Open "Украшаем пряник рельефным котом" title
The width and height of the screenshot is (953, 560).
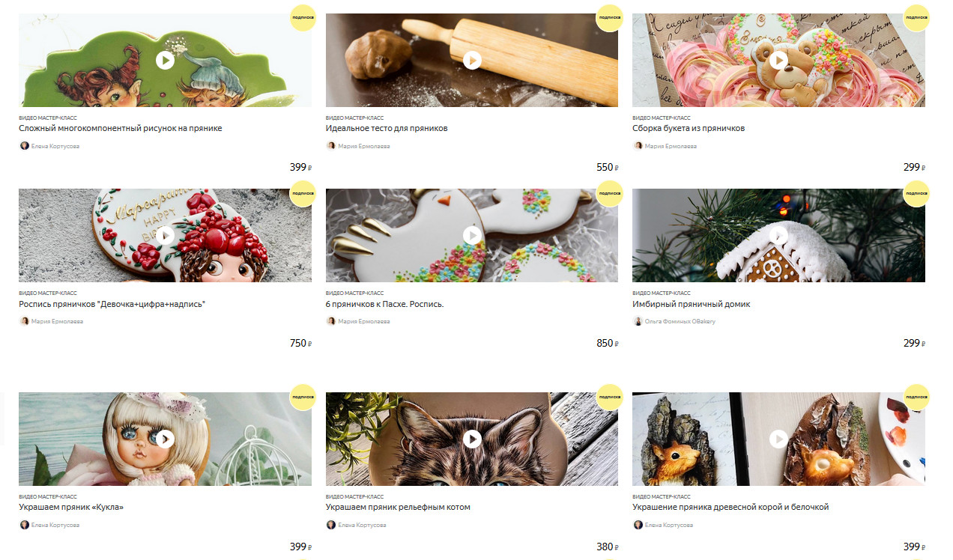(x=398, y=507)
